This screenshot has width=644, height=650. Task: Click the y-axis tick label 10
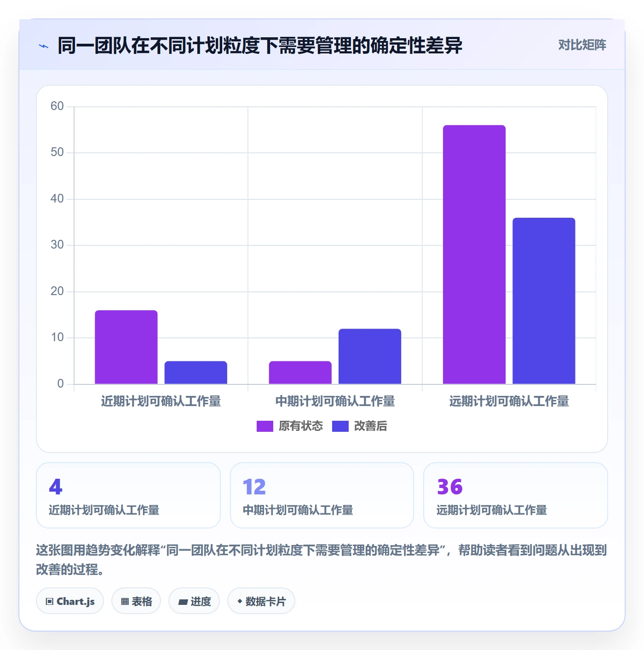(x=57, y=337)
